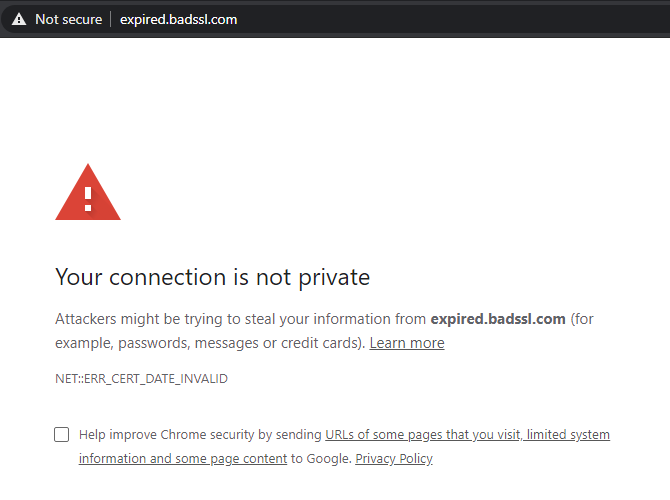Image resolution: width=670 pixels, height=500 pixels.
Task: Click the "information and some page content" link text
Action: point(183,459)
